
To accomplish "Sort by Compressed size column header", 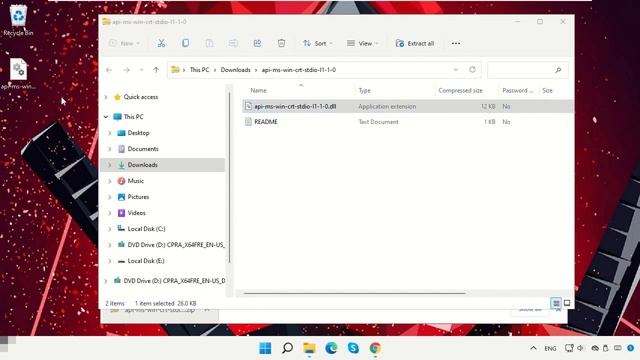I will tap(460, 91).
